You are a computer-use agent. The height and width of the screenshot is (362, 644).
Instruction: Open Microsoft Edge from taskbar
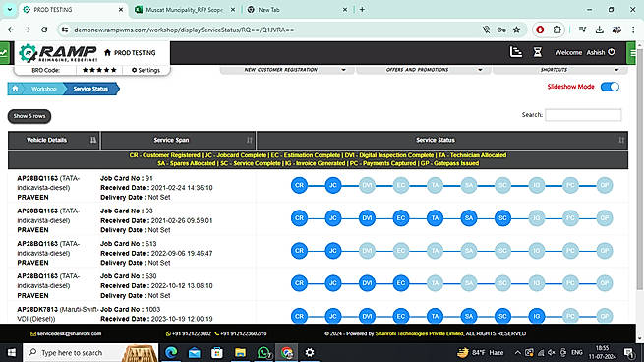171,352
